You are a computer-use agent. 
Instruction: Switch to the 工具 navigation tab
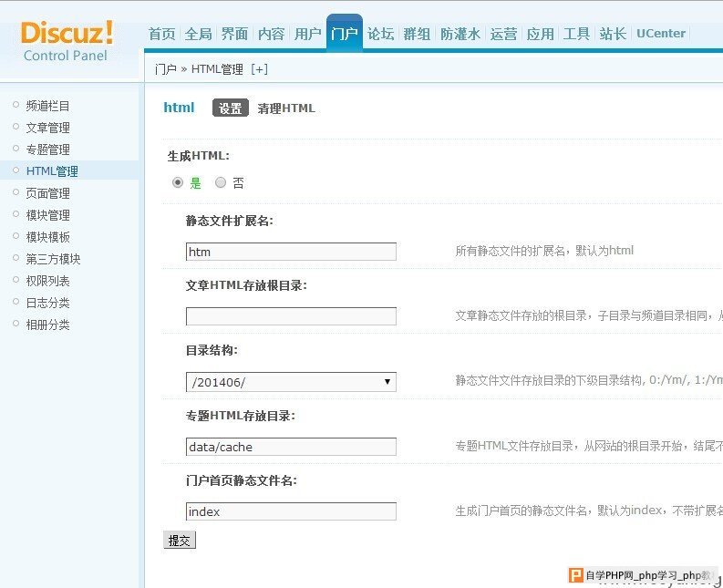(576, 34)
